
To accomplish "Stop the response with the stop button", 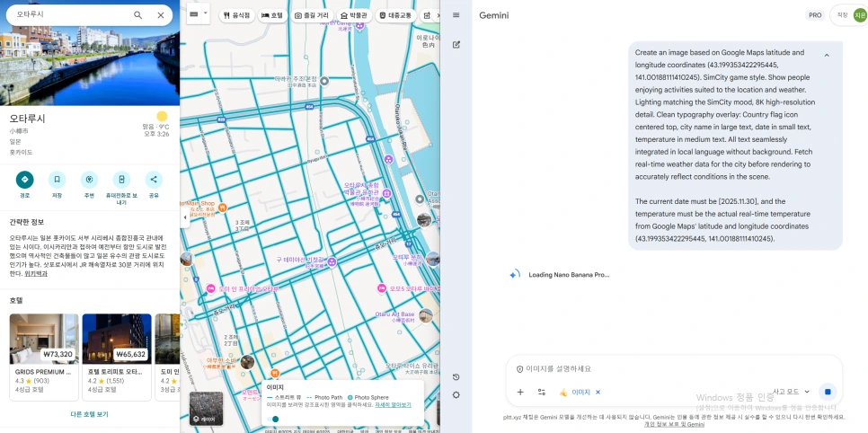I will 828,392.
